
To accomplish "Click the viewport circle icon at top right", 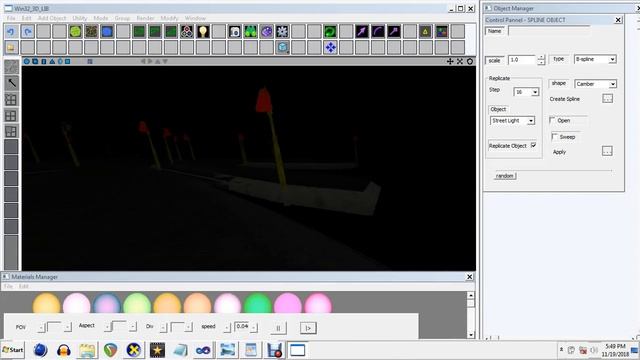I will [x=470, y=61].
